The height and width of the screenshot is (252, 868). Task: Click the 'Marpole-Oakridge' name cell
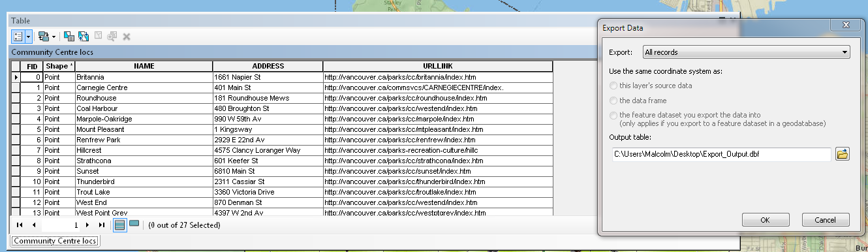click(x=144, y=119)
